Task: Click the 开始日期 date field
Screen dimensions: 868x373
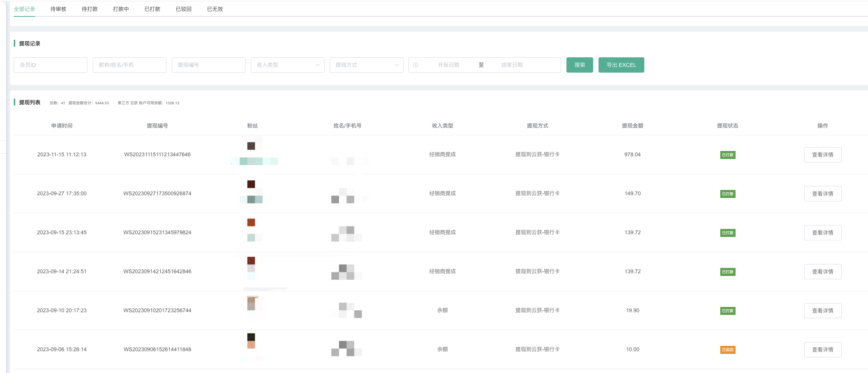Action: (x=449, y=65)
